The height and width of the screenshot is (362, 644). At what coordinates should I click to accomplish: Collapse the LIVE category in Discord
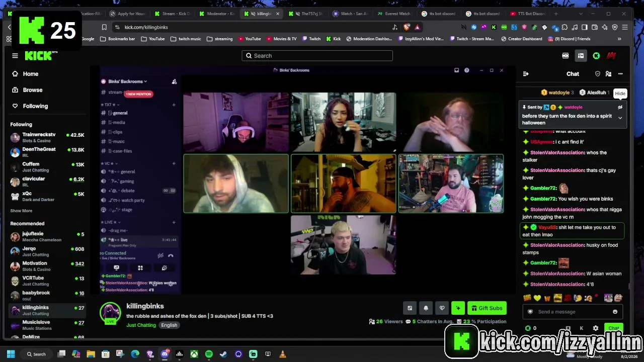click(x=110, y=222)
